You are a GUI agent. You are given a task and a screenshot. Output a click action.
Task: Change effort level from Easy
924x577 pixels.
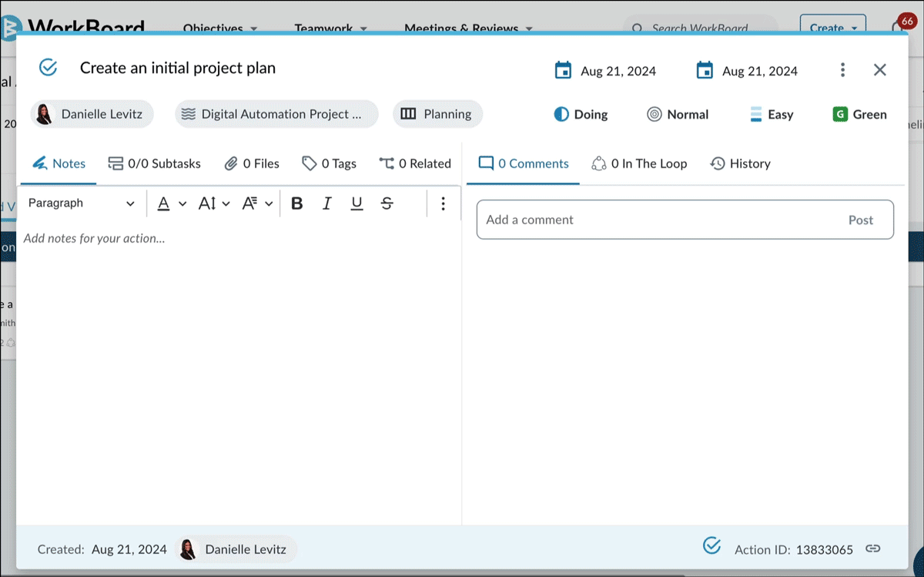[771, 114]
